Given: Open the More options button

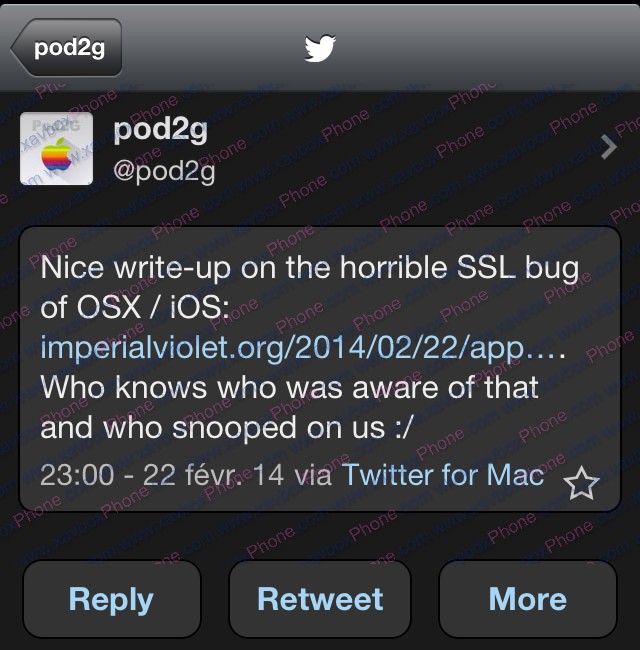Looking at the screenshot, I should pyautogui.click(x=528, y=599).
